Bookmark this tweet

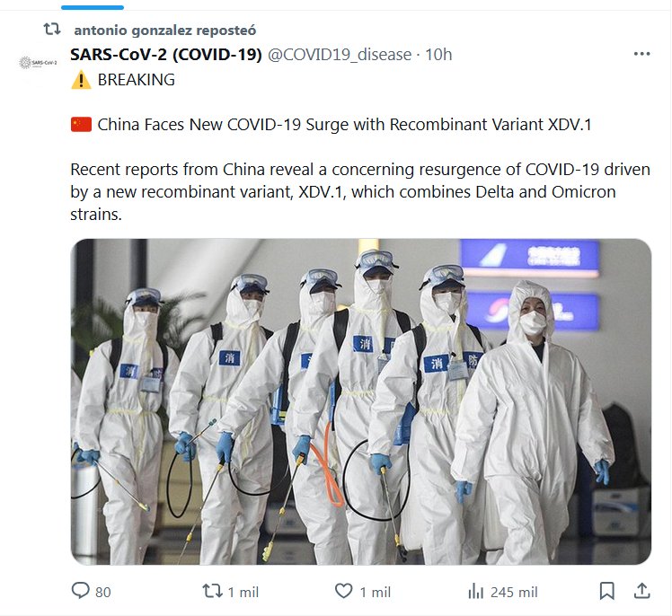(606, 591)
